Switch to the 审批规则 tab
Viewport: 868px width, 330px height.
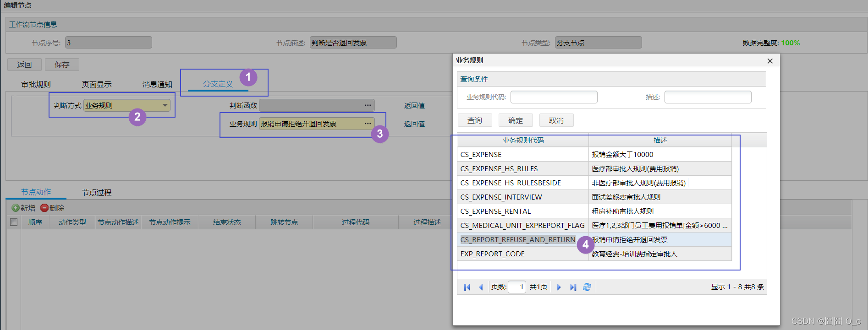(36, 84)
